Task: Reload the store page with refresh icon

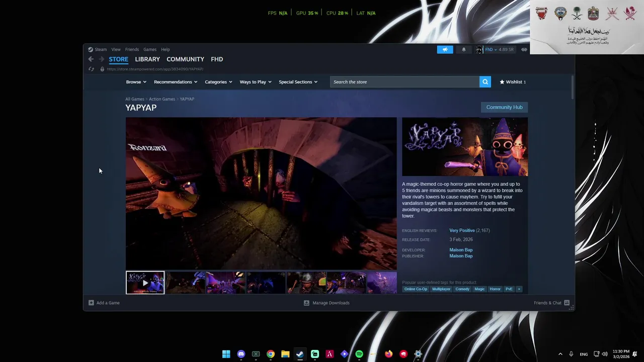Action: [x=91, y=69]
